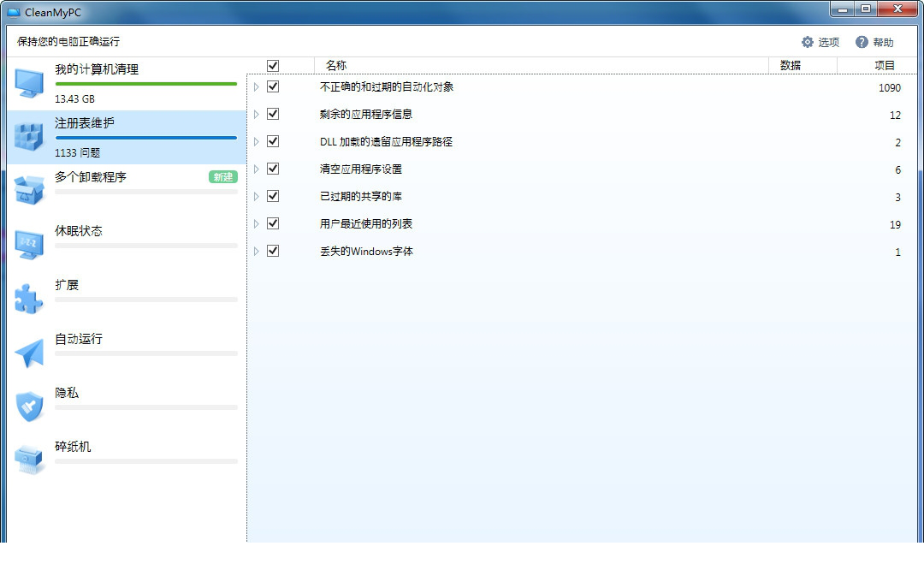Open the 隐私 section
The width and height of the screenshot is (924, 564).
pyautogui.click(x=127, y=407)
